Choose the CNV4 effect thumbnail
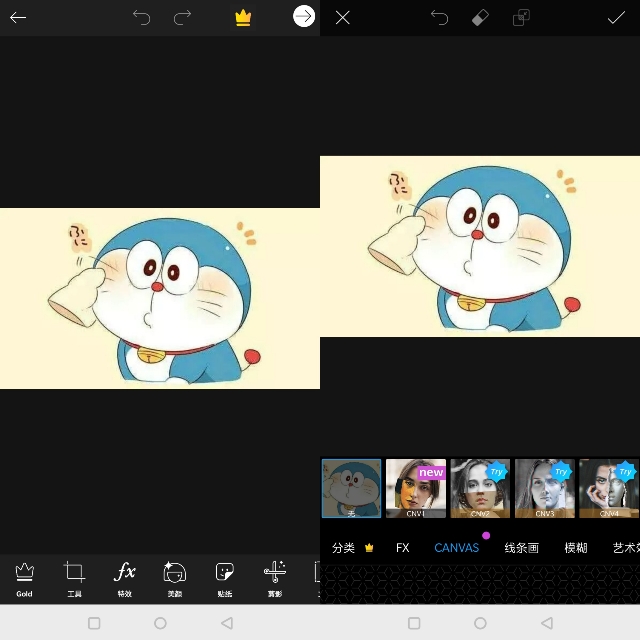The image size is (640, 640). (609, 489)
